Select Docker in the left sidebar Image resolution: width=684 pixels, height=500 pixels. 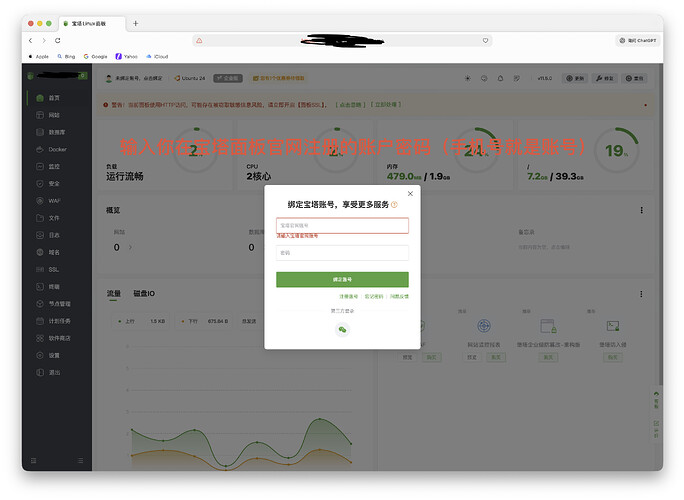tap(57, 149)
